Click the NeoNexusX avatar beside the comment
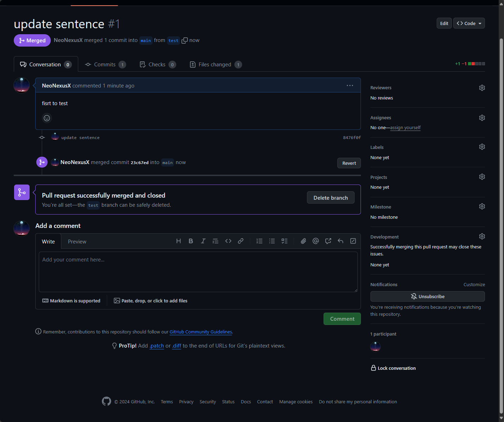Image resolution: width=504 pixels, height=422 pixels. pyautogui.click(x=21, y=85)
